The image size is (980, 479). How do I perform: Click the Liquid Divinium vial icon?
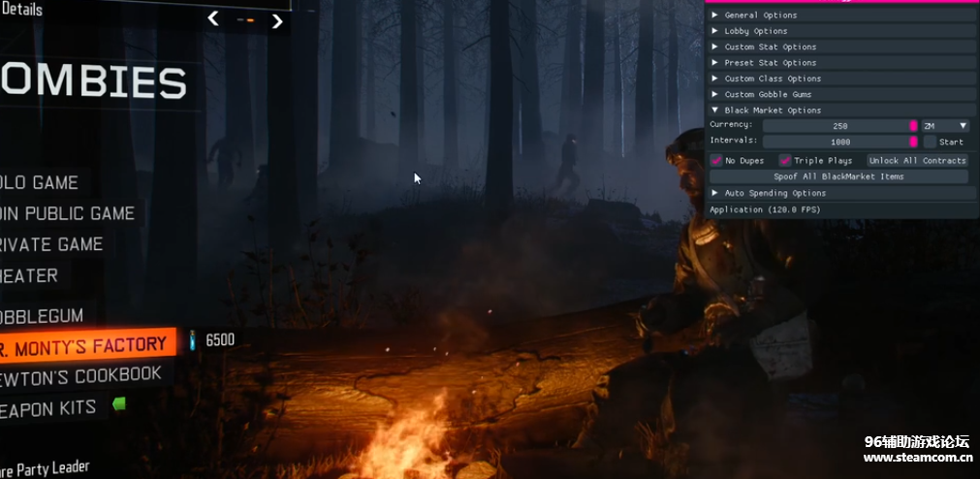pyautogui.click(x=192, y=339)
